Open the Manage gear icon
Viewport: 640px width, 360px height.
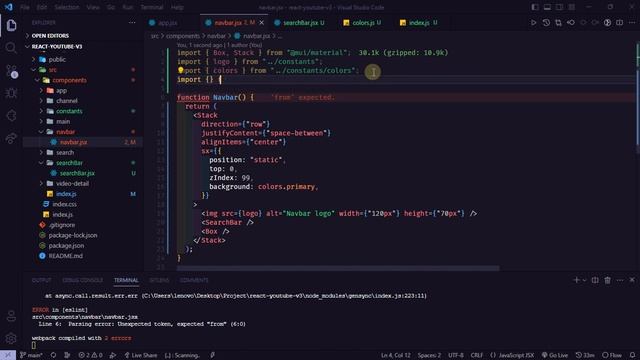pyautogui.click(x=11, y=338)
